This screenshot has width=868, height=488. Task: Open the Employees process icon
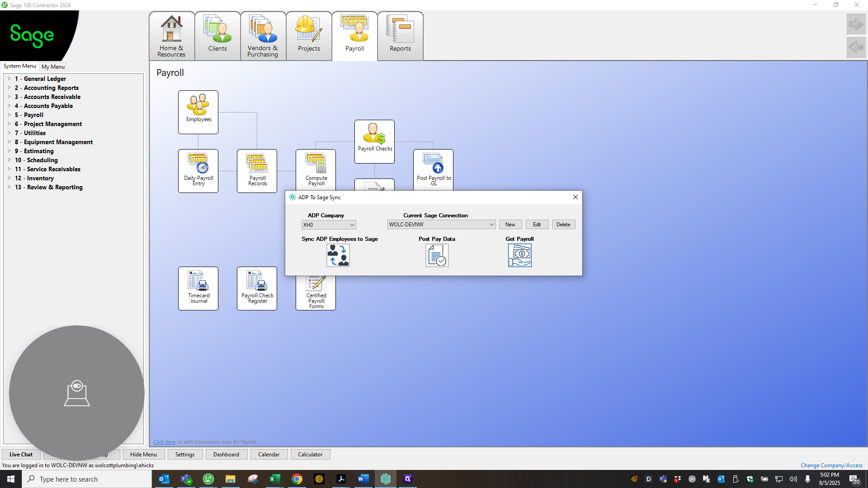tap(198, 112)
